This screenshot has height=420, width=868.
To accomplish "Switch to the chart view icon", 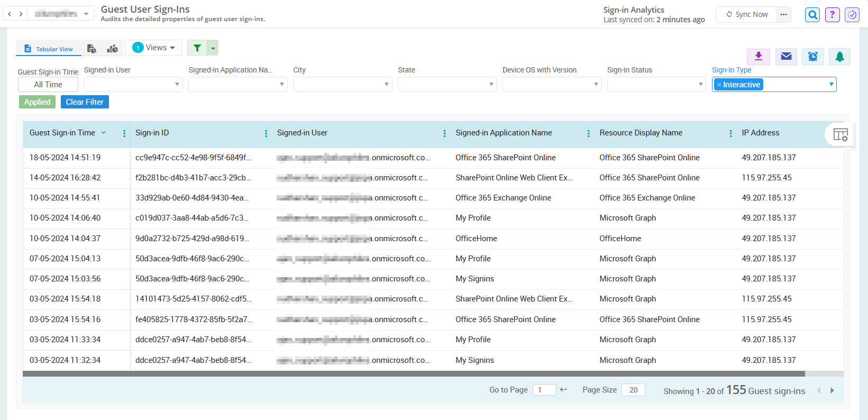I will click(x=112, y=49).
